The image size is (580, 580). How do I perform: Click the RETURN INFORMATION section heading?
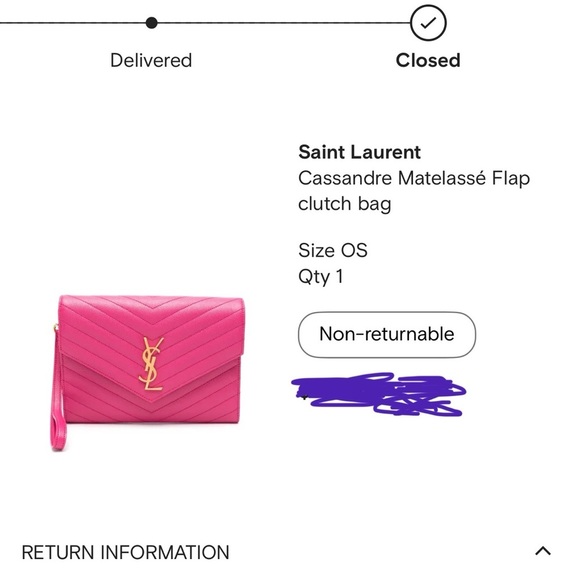125,552
